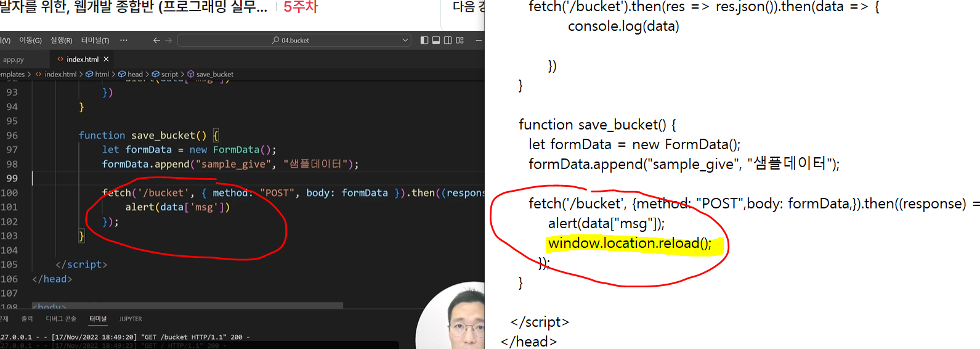Toggle the primary side bar layout icon

pyautogui.click(x=424, y=40)
